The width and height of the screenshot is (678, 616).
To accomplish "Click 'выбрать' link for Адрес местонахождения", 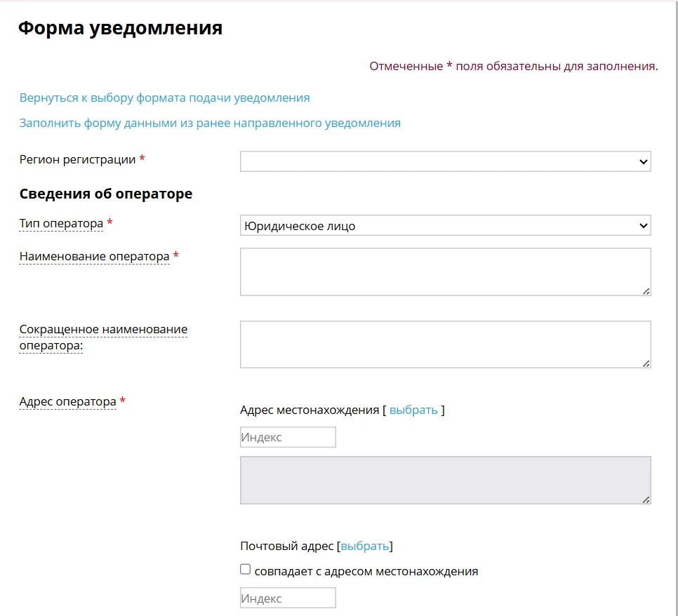I will 413,410.
